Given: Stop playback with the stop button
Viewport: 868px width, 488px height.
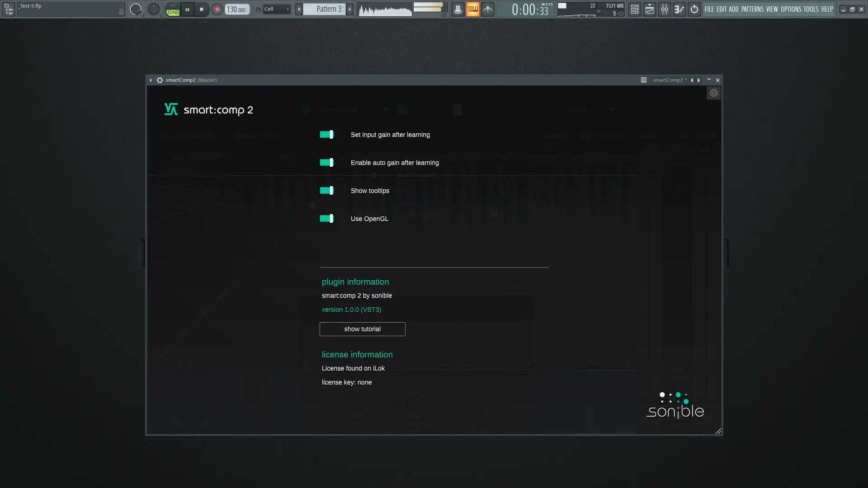Looking at the screenshot, I should [202, 9].
